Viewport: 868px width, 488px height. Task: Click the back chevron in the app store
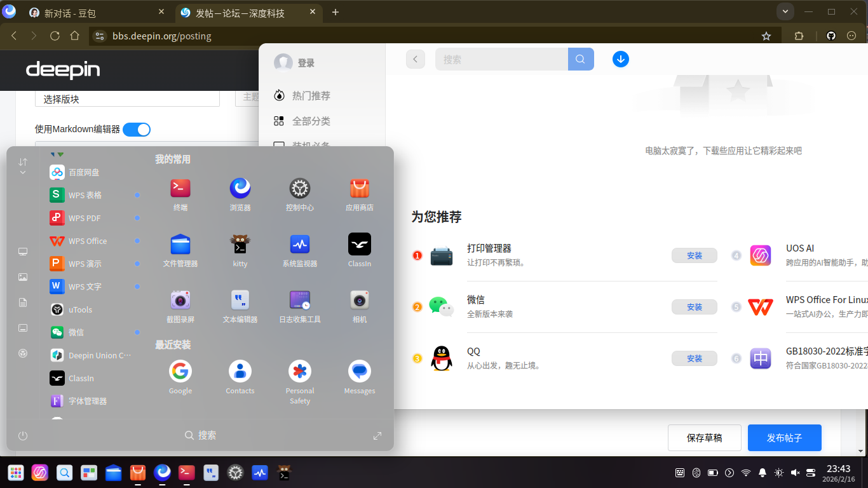point(415,58)
